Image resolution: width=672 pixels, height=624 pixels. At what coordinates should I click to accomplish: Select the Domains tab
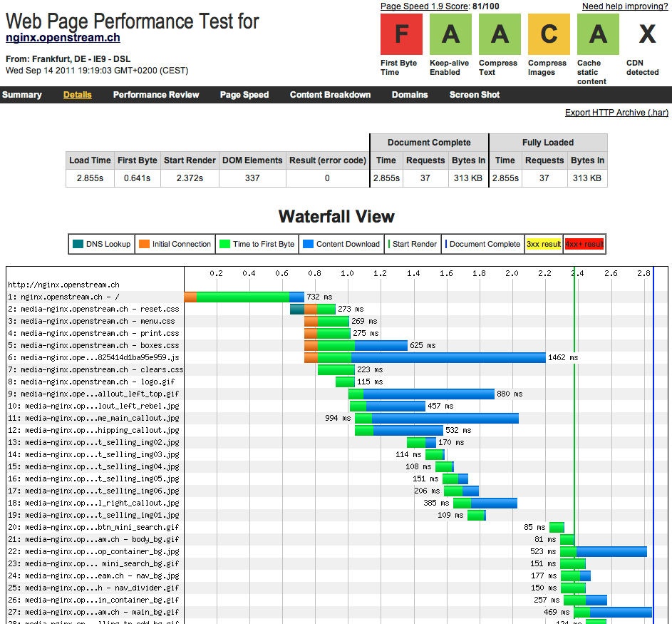[410, 95]
